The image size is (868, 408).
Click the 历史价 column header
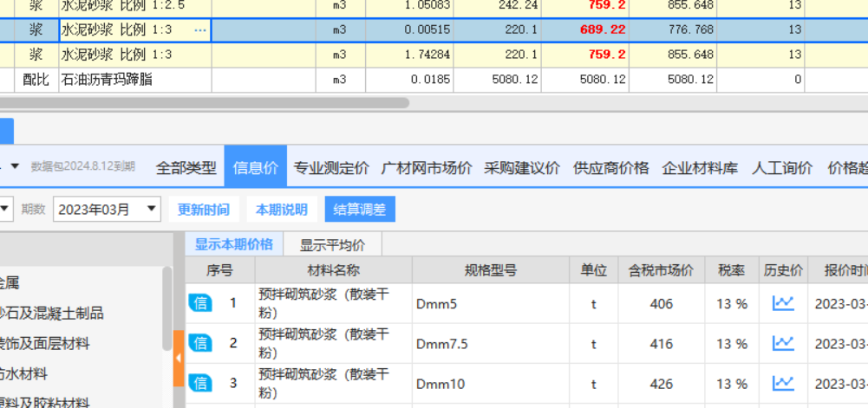tap(783, 269)
